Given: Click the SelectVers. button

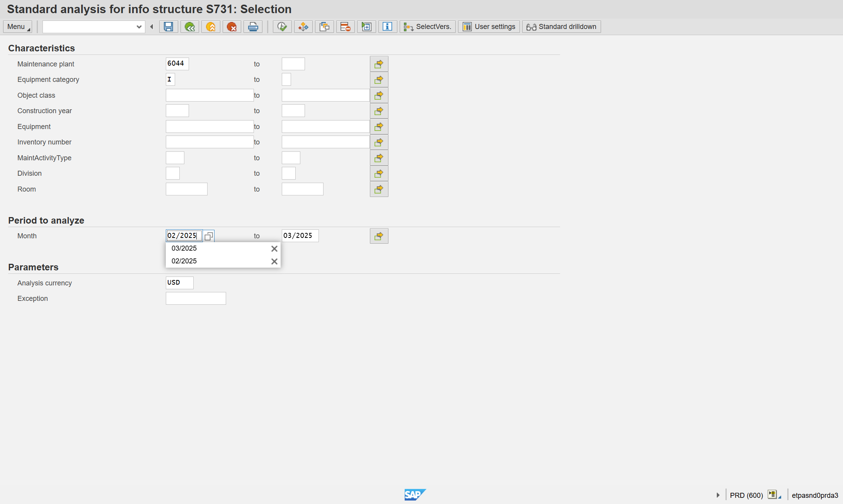Looking at the screenshot, I should pos(427,27).
